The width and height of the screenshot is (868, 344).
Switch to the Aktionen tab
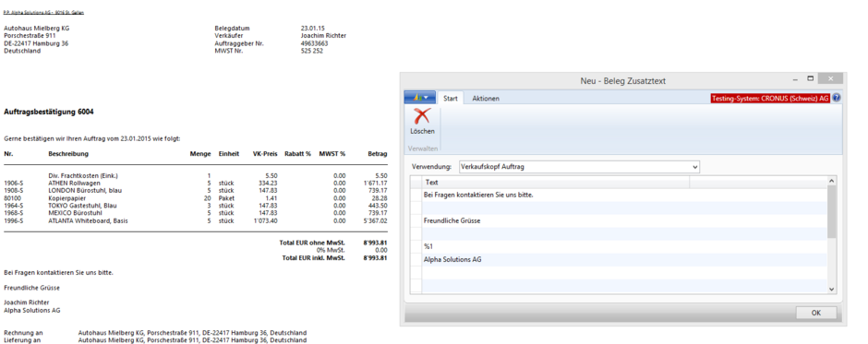point(486,99)
